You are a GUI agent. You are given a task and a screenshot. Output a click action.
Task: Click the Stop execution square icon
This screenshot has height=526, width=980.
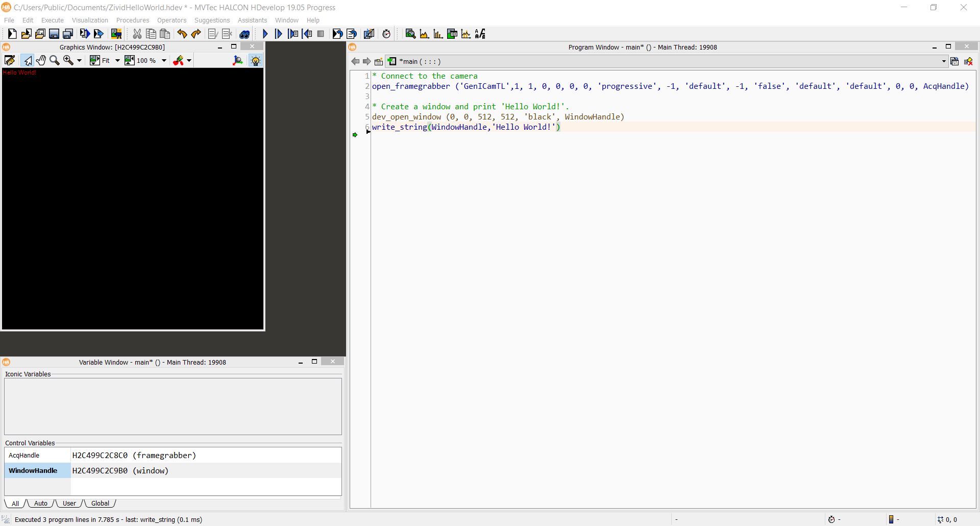coord(321,34)
